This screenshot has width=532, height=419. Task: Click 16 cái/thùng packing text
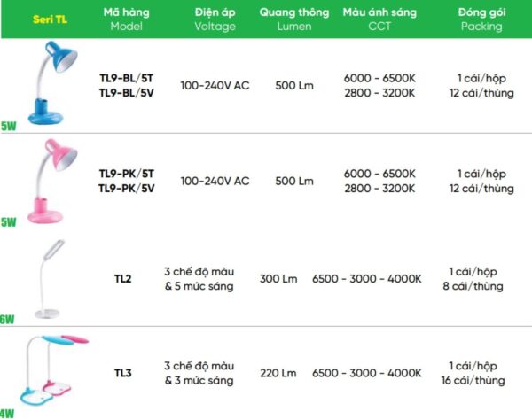coord(473,380)
